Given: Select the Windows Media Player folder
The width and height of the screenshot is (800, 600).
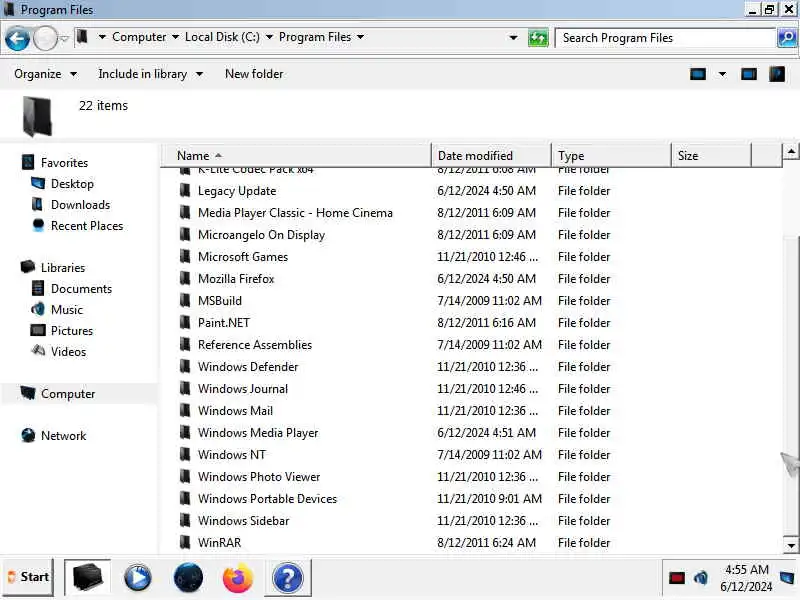Looking at the screenshot, I should click(258, 433).
